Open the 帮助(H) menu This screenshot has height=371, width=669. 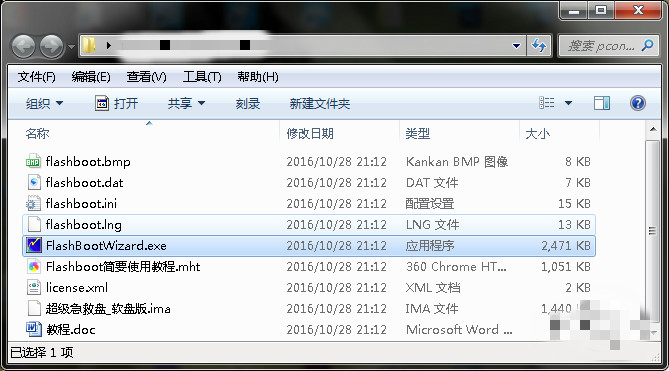258,77
